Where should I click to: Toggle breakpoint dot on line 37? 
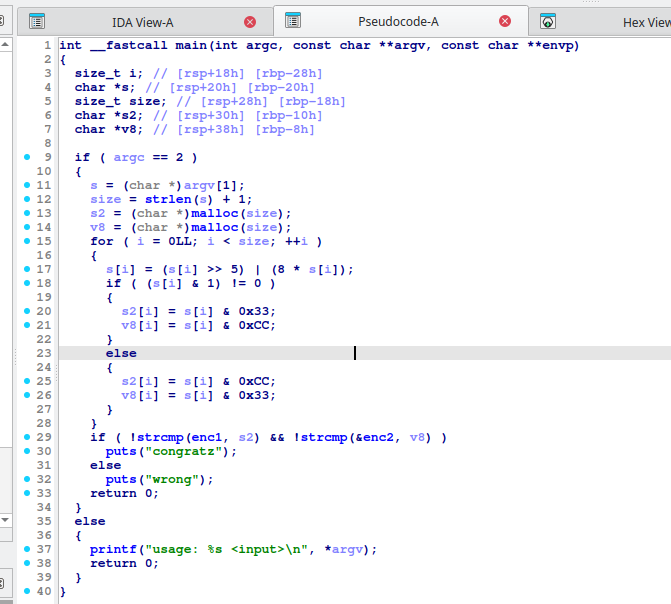coord(26,549)
